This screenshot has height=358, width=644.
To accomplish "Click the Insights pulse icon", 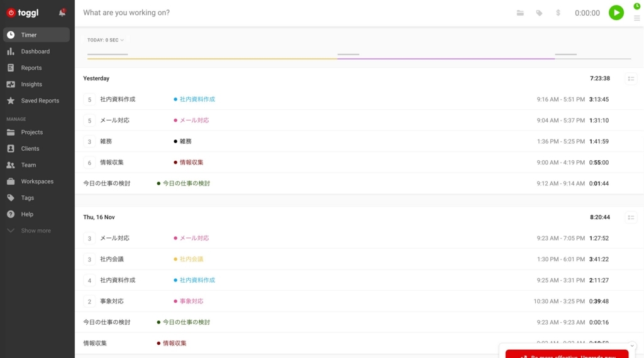I will (11, 84).
